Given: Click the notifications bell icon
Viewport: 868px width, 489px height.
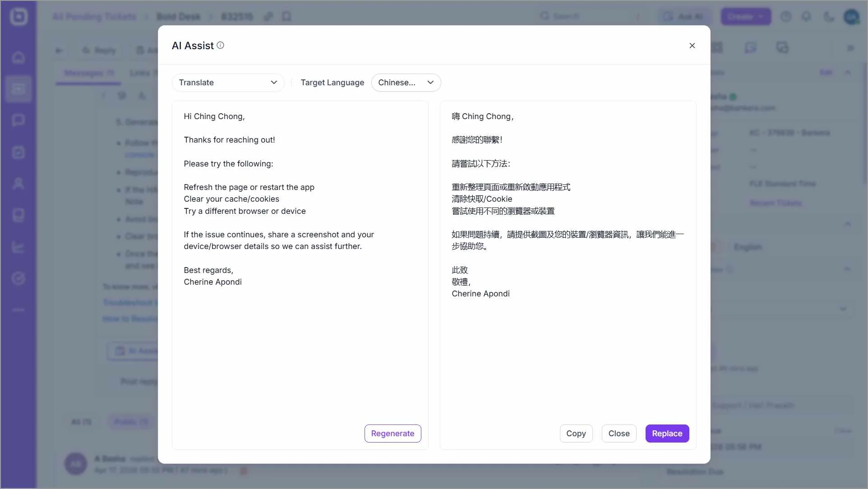Looking at the screenshot, I should pyautogui.click(x=806, y=17).
